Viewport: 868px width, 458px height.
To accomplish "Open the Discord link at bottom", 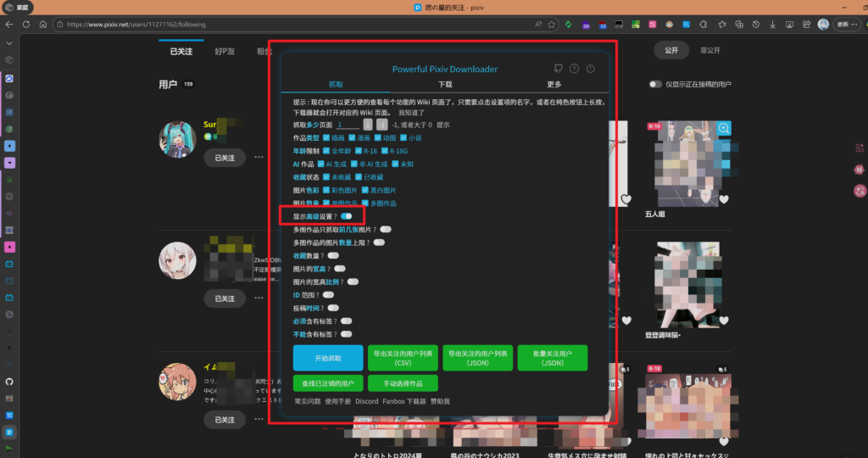I will (x=366, y=401).
